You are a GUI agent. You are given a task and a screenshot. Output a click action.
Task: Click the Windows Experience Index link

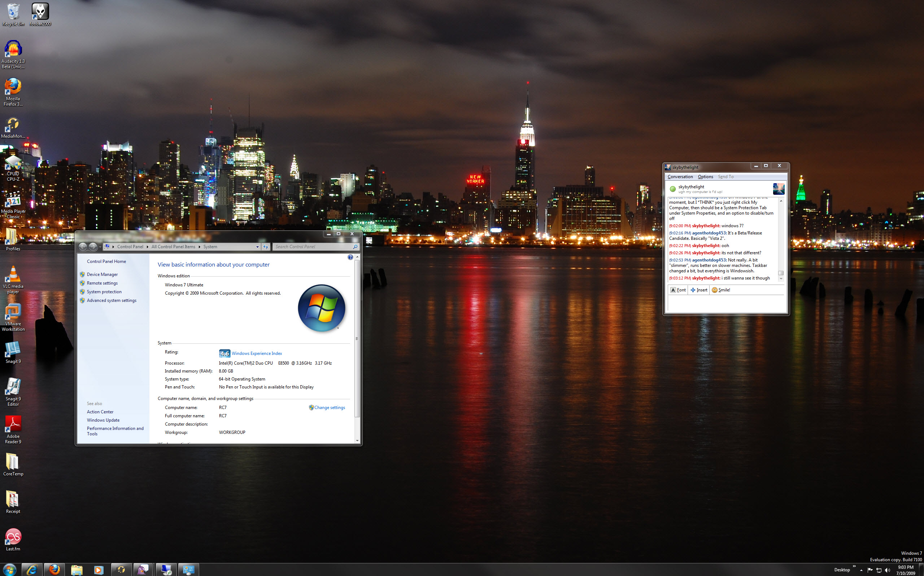(x=257, y=353)
